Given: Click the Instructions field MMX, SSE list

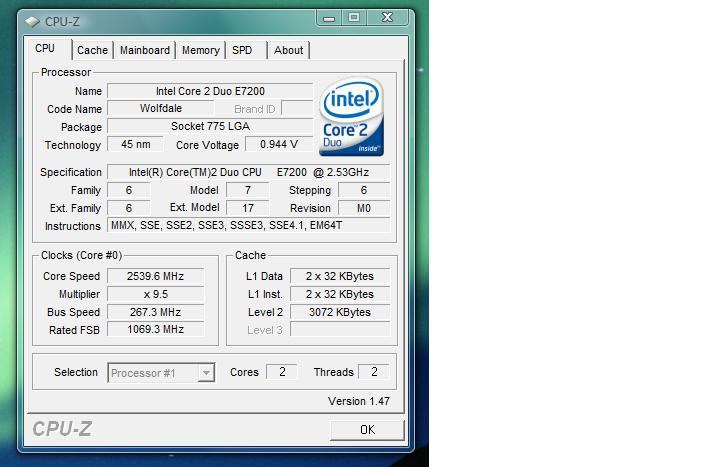Looking at the screenshot, I should (x=248, y=225).
